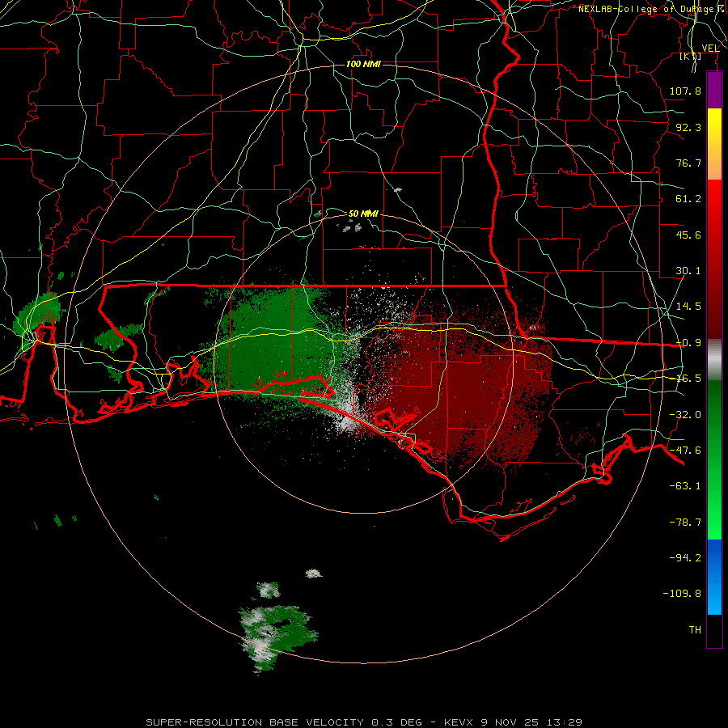The height and width of the screenshot is (728, 728).
Task: Click the TH label in legend
Action: (695, 630)
